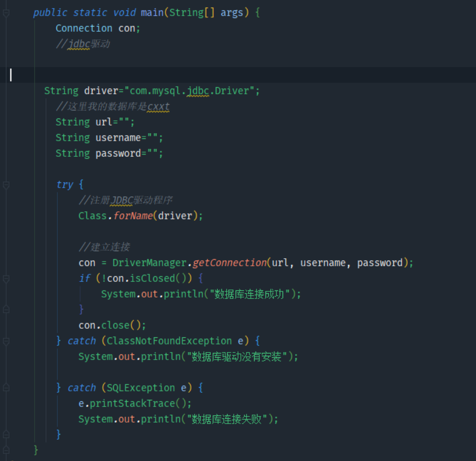476x461 pixels.
Task: Click the Connection con declaration
Action: point(98,28)
